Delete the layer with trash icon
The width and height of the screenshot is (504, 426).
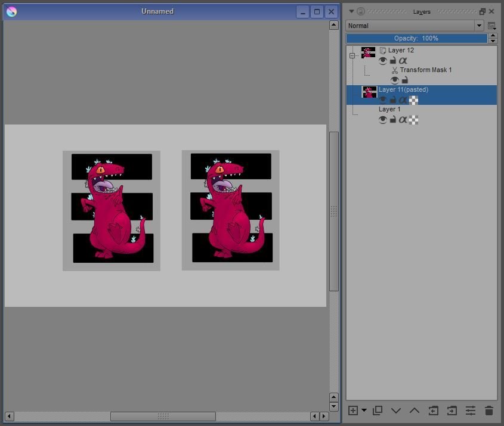[489, 411]
